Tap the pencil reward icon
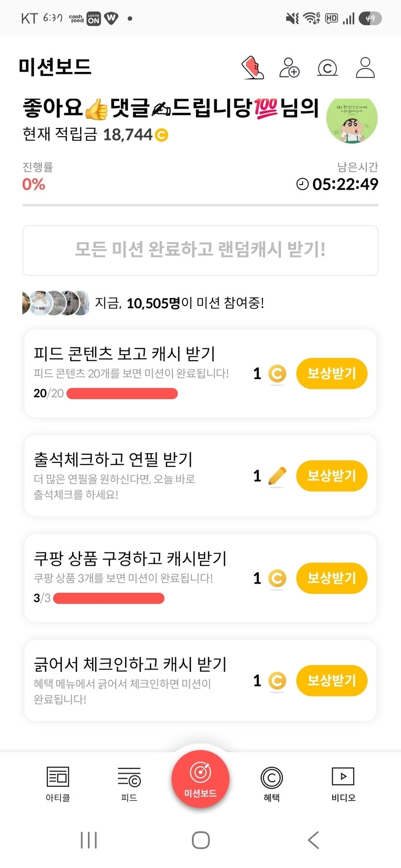This screenshot has height=868, width=401. pos(277,476)
